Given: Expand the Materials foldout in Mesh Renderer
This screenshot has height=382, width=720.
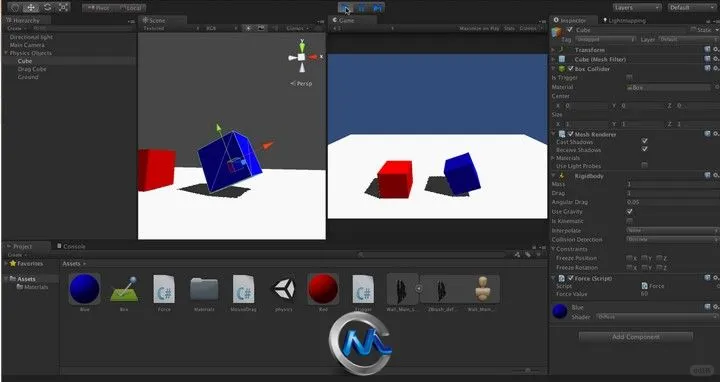Looking at the screenshot, I should (554, 158).
